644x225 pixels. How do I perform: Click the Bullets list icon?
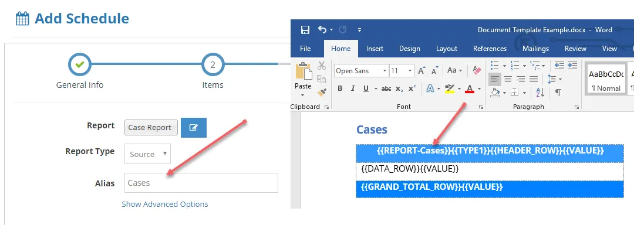click(x=494, y=66)
